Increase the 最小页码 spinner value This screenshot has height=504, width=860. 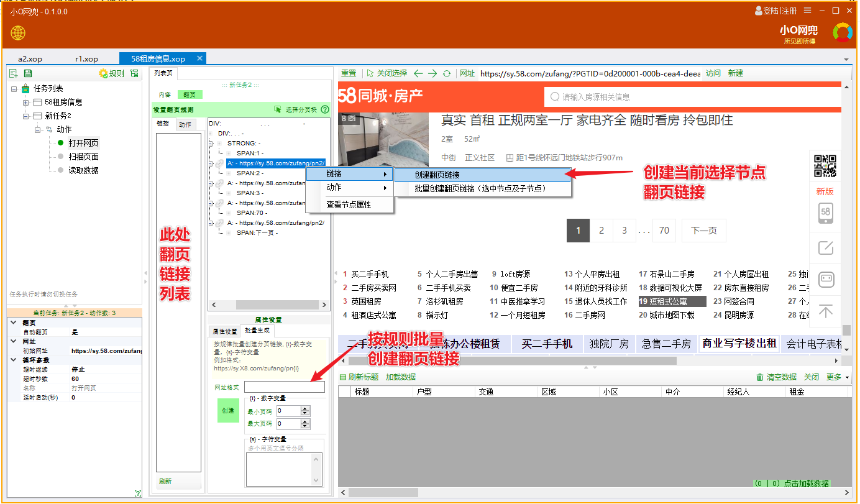[x=304, y=408]
